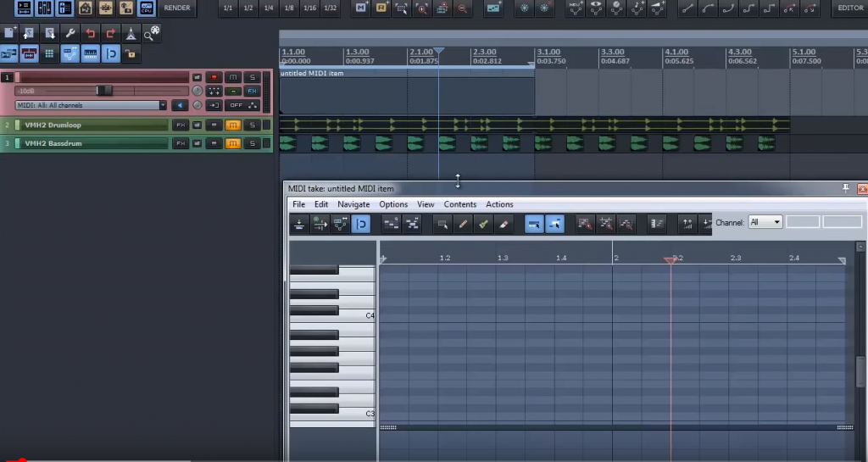Viewport: 868px width, 462px height.
Task: Set grid to 1/4 division
Action: point(269,8)
